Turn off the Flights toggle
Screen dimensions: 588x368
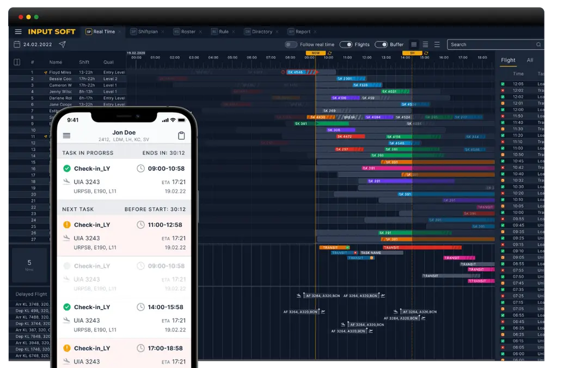346,45
